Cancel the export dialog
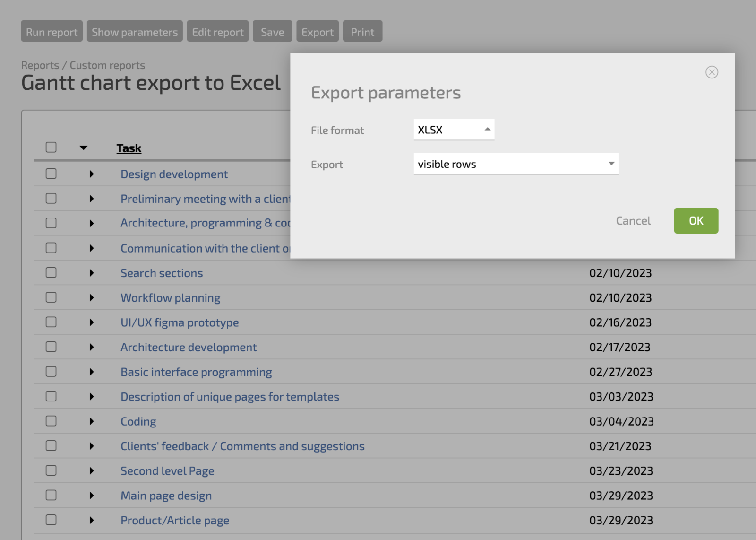This screenshot has width=756, height=540. (x=633, y=220)
